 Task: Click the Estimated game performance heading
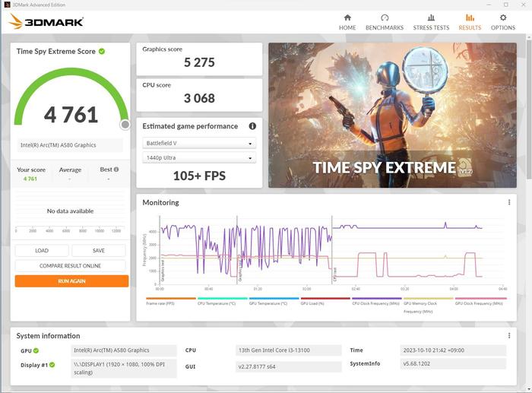pos(190,126)
